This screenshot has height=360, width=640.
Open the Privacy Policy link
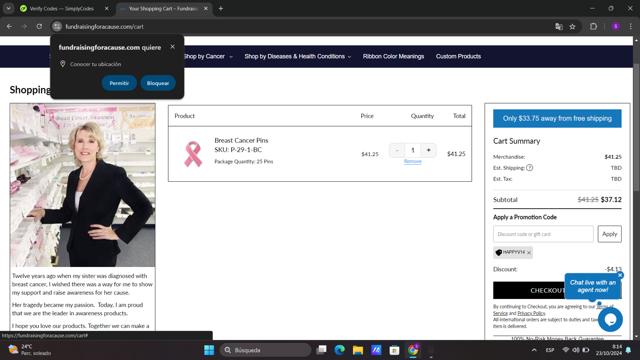(531, 313)
